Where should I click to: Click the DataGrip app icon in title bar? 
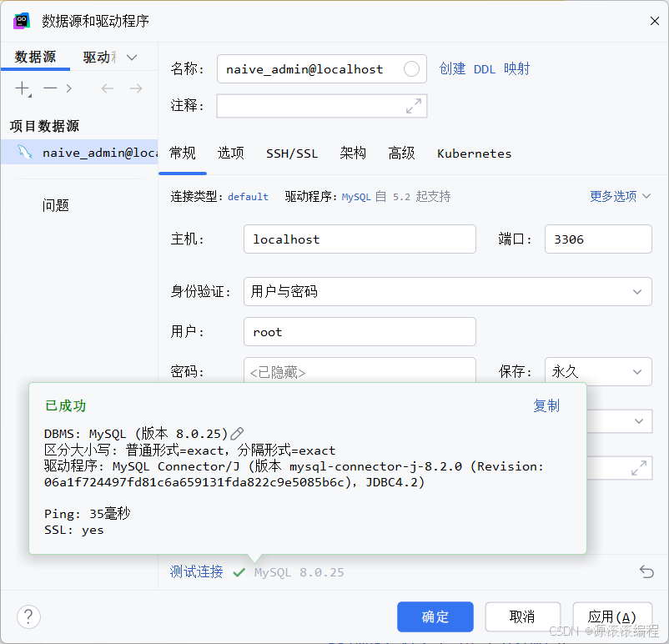point(22,21)
